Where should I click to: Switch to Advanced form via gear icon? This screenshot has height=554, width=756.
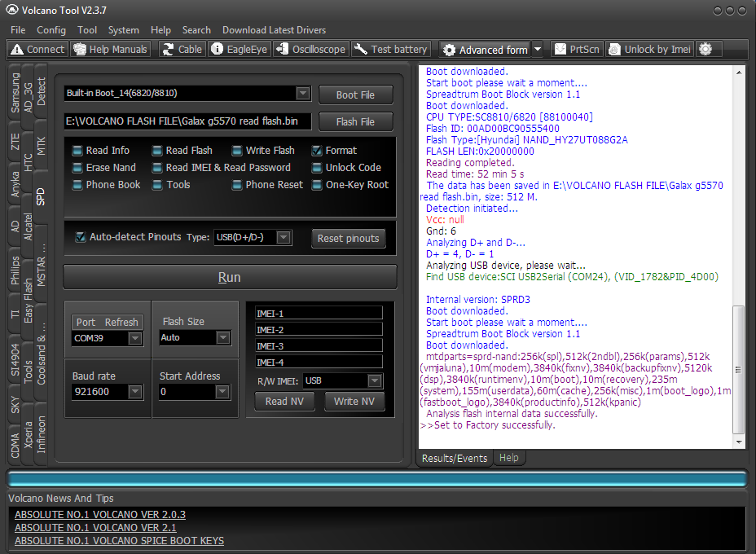[450, 50]
